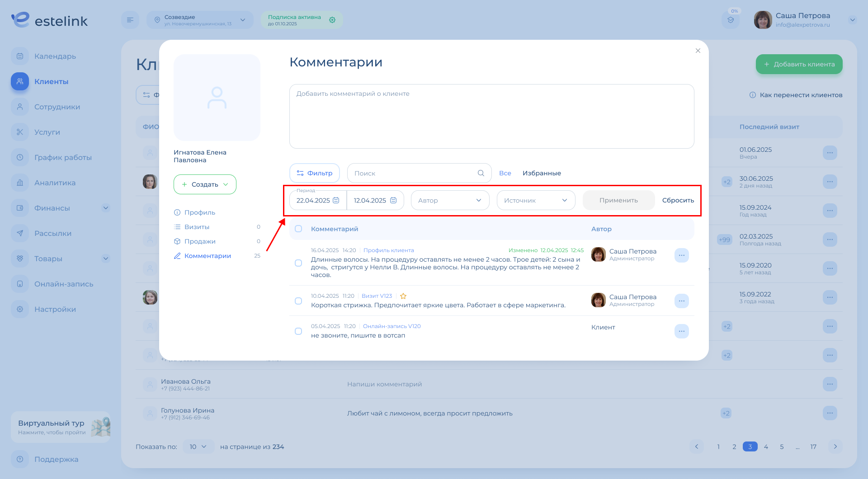
Task: Check the box for не звоните comment
Action: coord(298,331)
